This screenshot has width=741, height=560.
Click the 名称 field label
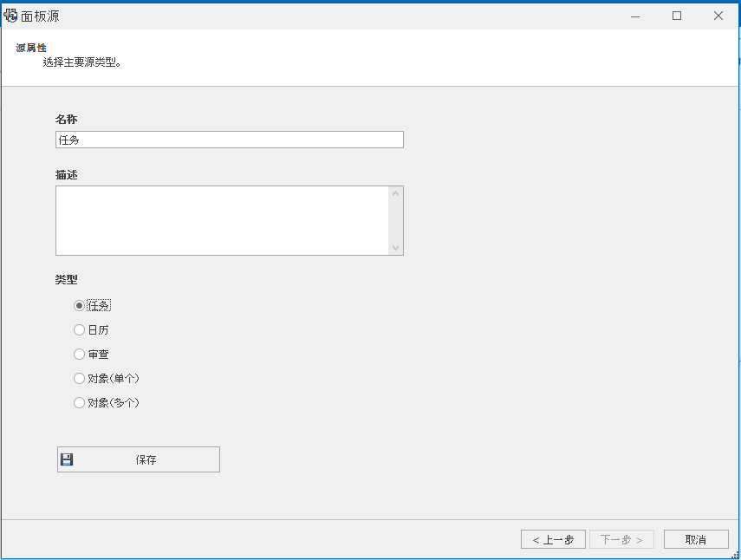[x=66, y=119]
